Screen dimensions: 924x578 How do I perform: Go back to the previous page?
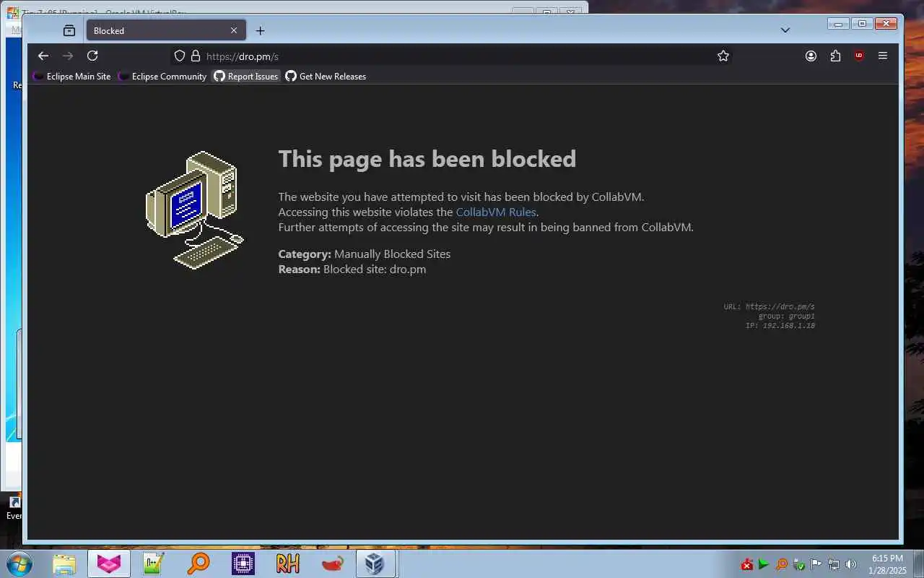[x=43, y=56]
